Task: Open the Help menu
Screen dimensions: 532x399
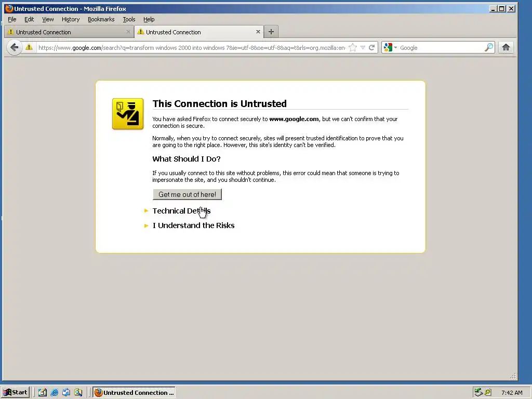Action: (x=149, y=19)
